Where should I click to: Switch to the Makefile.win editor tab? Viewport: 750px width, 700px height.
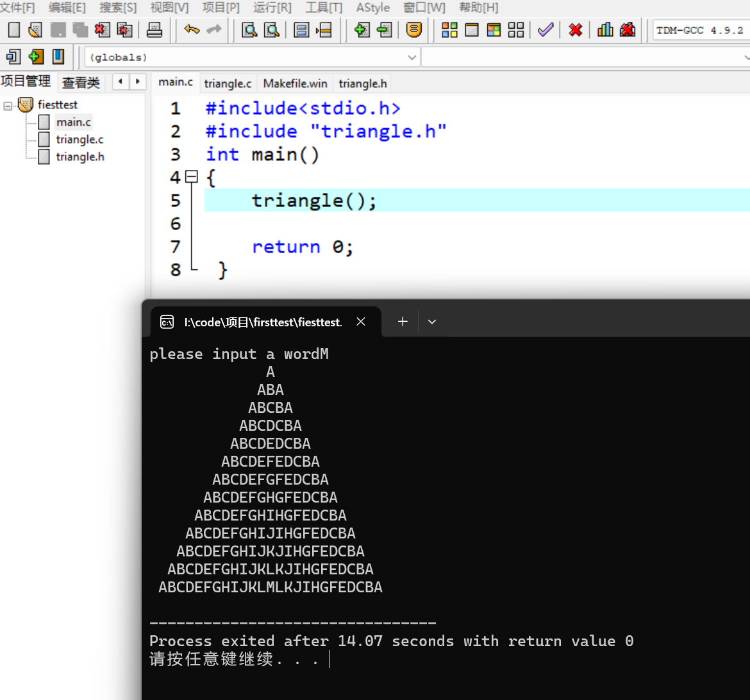(295, 83)
